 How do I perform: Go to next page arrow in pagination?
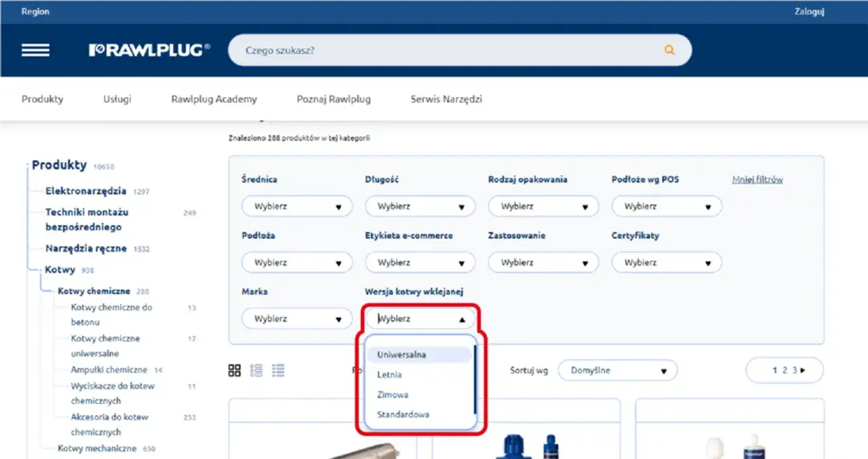pos(804,370)
